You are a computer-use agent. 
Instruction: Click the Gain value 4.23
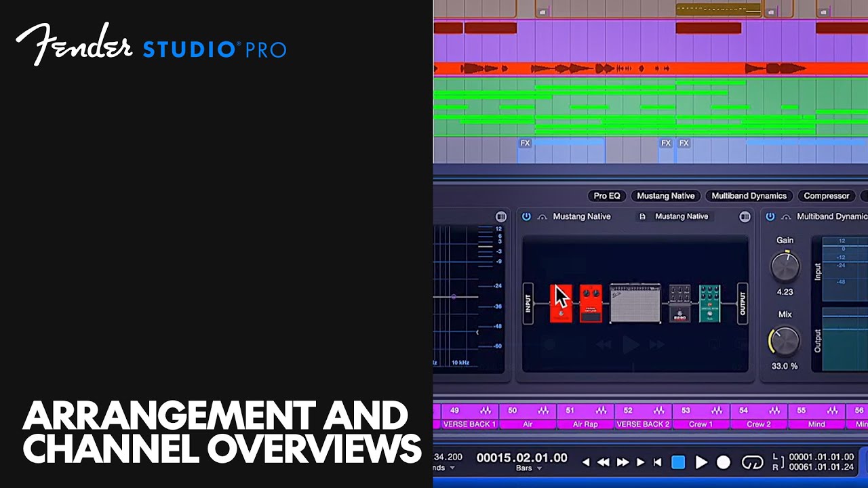click(785, 292)
